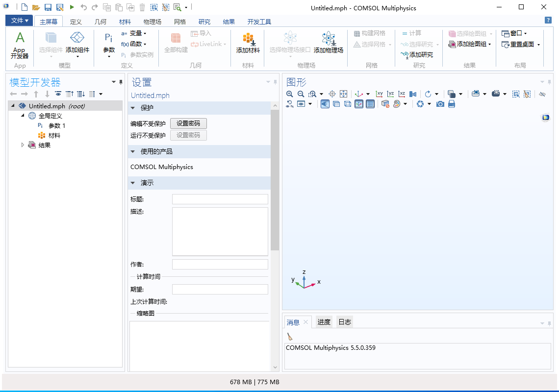559x392 pixels.
Task: Click 添加组件 in the ribbon
Action: pyautogui.click(x=77, y=44)
